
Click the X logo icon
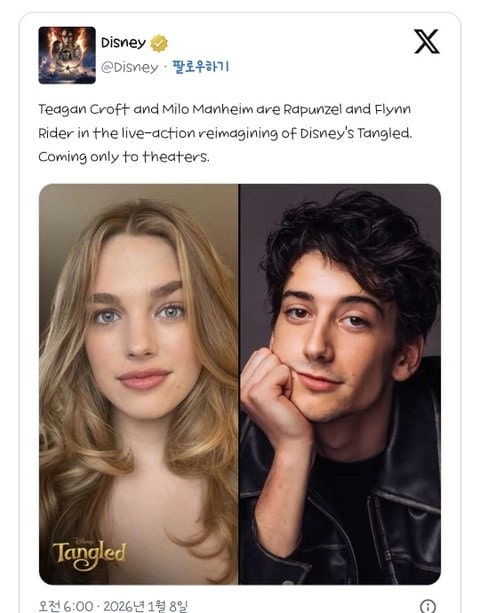click(x=426, y=41)
